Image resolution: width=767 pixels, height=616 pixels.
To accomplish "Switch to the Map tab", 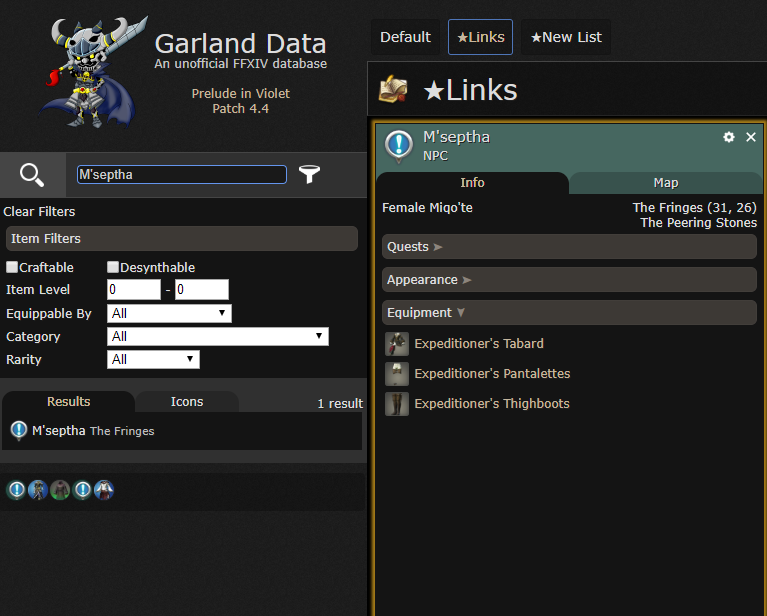I will click(666, 183).
